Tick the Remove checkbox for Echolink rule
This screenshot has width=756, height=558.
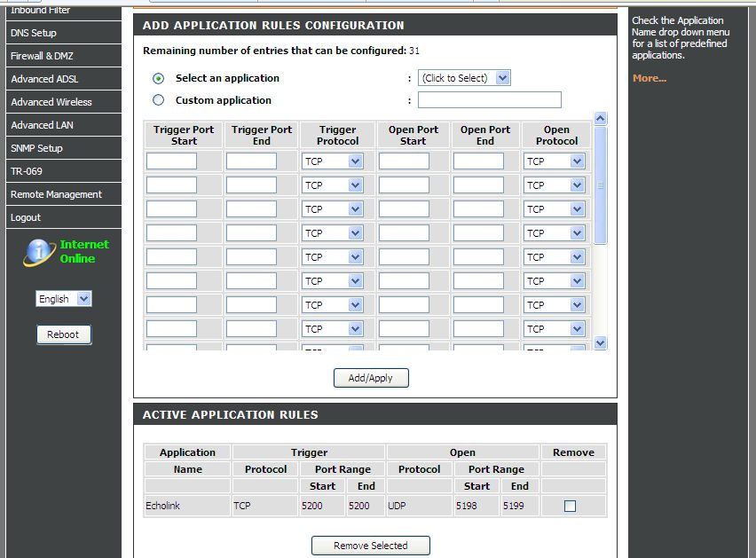coord(570,506)
